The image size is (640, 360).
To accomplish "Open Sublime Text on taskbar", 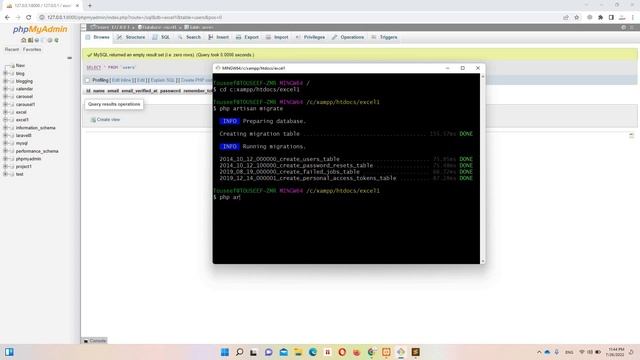I will 416,352.
